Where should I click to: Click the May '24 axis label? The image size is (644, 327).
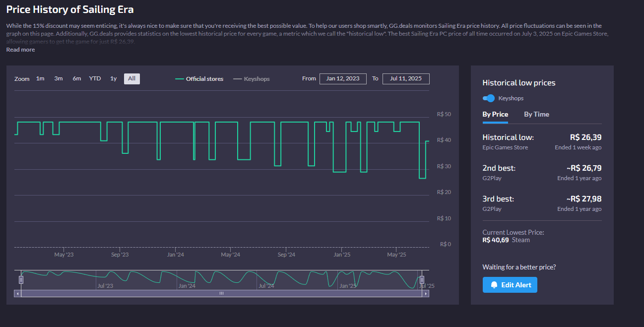(x=230, y=255)
